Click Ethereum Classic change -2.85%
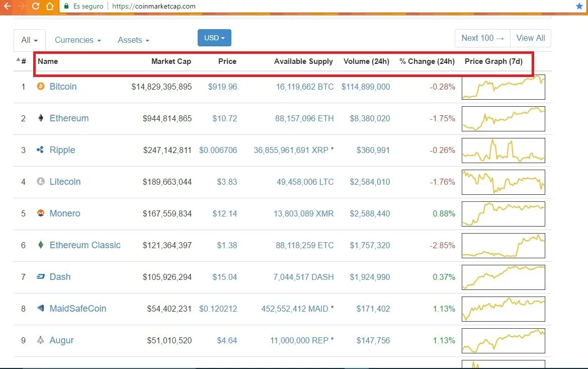 click(443, 246)
